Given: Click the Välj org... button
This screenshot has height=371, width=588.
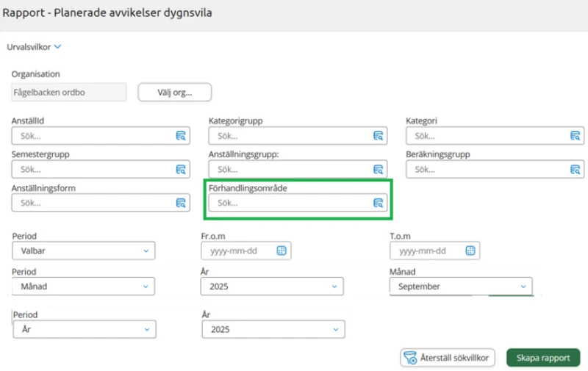Looking at the screenshot, I should point(174,93).
